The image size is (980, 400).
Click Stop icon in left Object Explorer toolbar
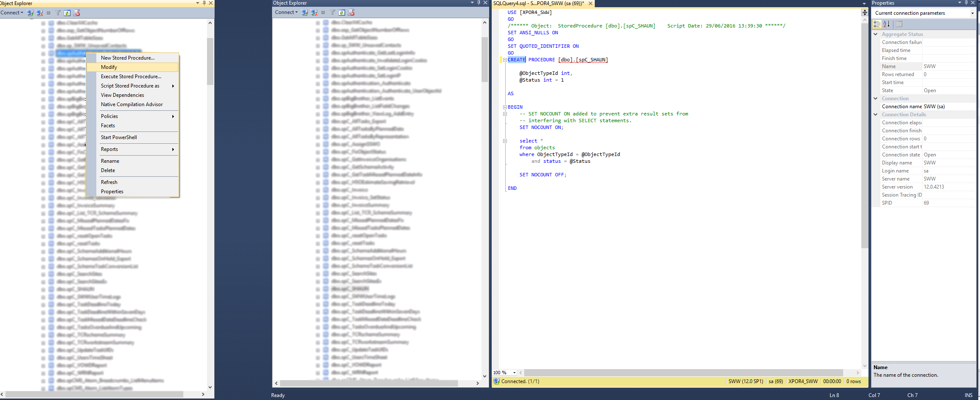coord(49,13)
